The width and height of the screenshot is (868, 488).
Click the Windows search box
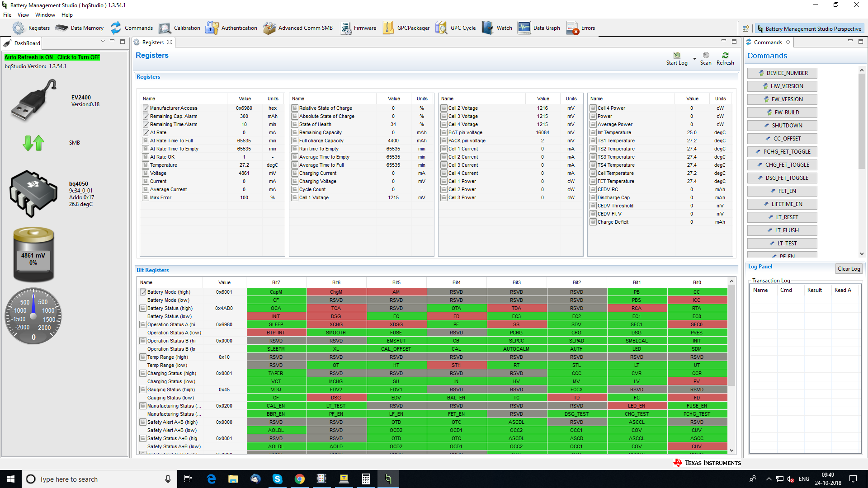click(x=98, y=479)
